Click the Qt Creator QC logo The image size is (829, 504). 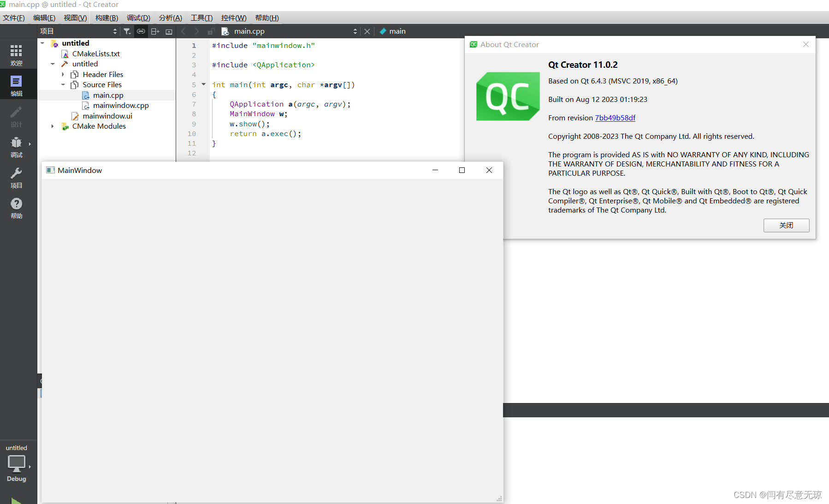[508, 96]
